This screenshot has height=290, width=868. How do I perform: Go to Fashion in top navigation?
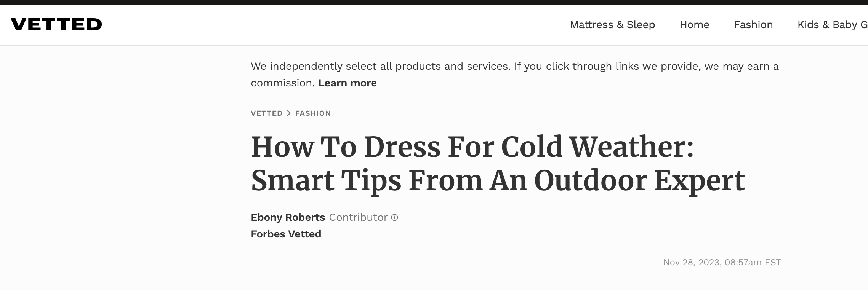tap(753, 25)
